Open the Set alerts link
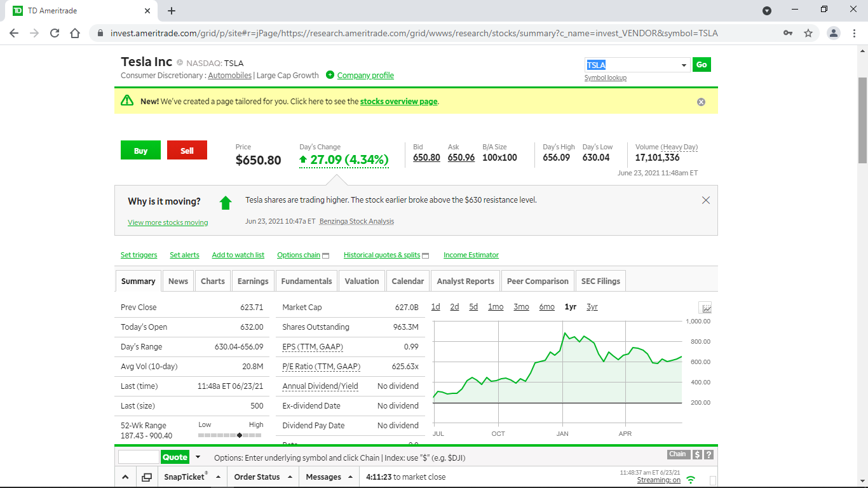Viewport: 868px width, 488px height. (x=184, y=255)
